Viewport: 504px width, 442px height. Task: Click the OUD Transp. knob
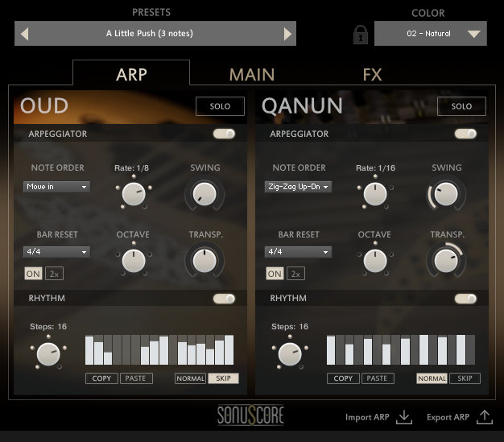point(204,261)
